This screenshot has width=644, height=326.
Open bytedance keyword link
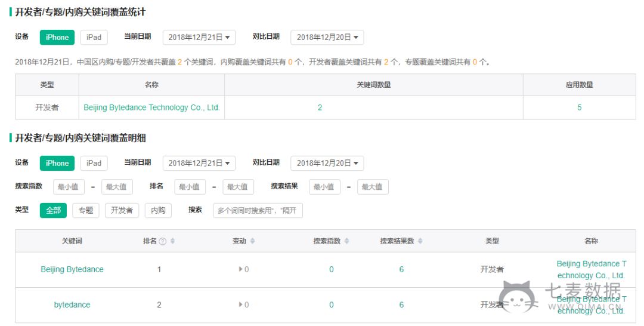tap(72, 305)
